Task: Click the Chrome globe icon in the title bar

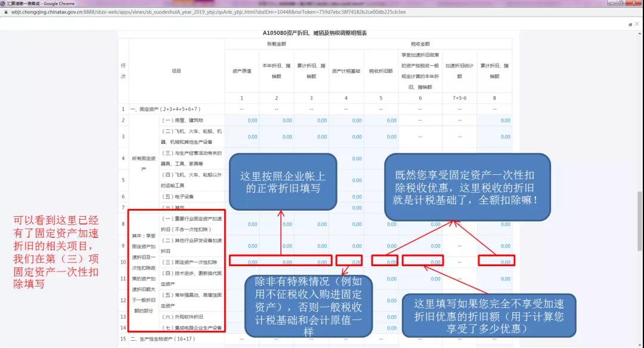Action: point(3,3)
